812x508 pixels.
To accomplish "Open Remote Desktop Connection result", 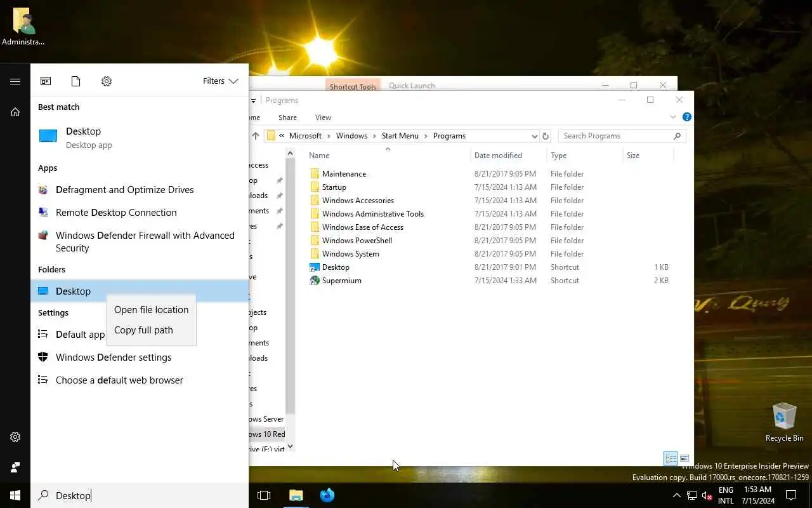I will (x=140, y=213).
